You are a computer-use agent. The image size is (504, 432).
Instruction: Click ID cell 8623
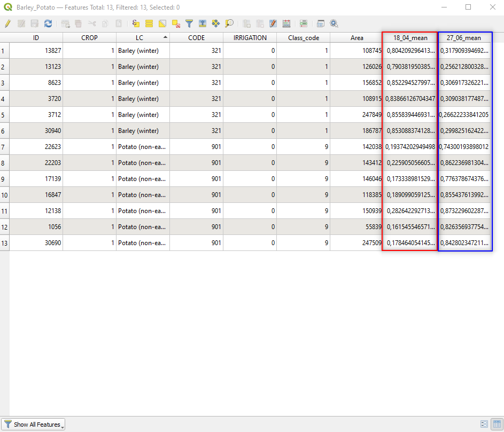(x=36, y=83)
